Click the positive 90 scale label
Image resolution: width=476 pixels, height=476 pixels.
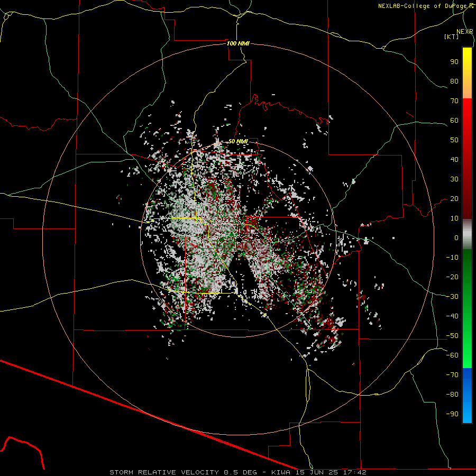454,62
